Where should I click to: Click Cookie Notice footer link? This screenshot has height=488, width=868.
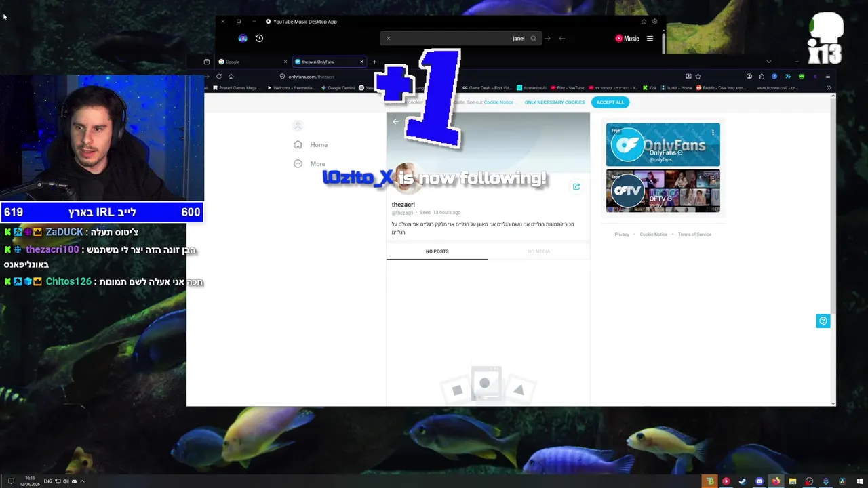(x=654, y=235)
